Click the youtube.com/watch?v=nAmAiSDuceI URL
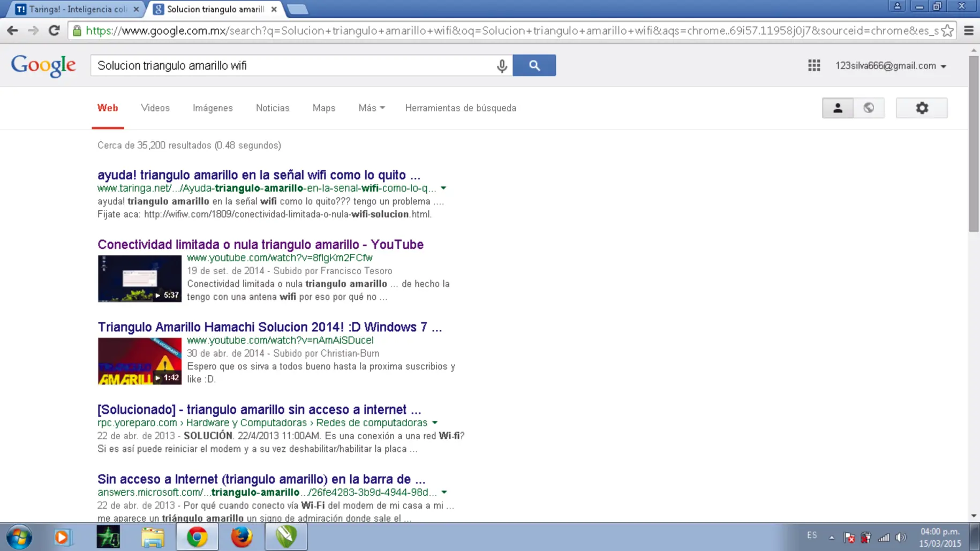Screen dimensions: 980x551 pyautogui.click(x=280, y=340)
